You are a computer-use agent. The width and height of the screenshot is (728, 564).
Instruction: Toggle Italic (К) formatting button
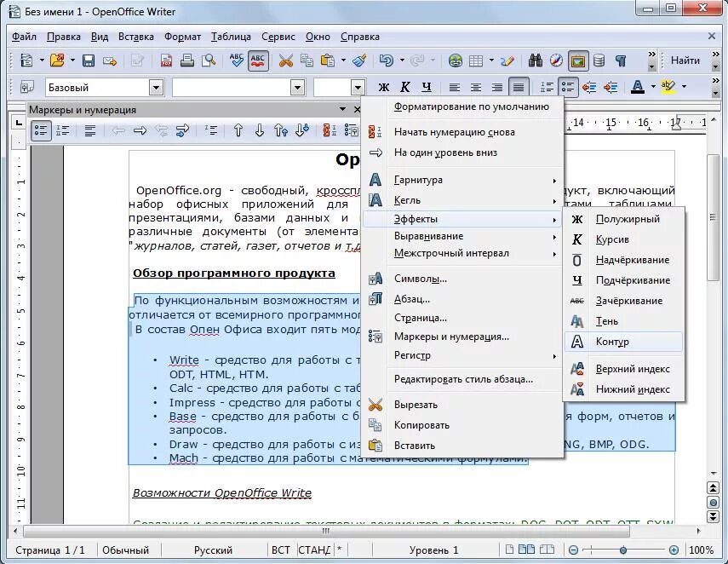click(x=404, y=87)
